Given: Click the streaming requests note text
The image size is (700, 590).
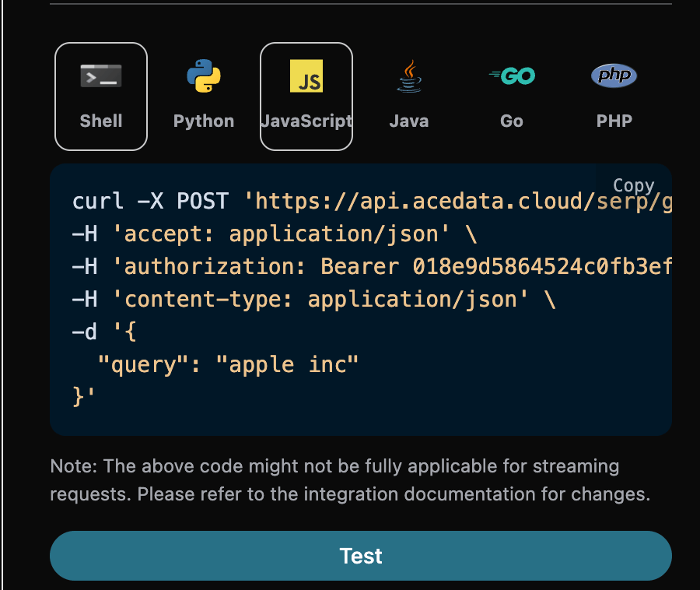Looking at the screenshot, I should [x=350, y=480].
